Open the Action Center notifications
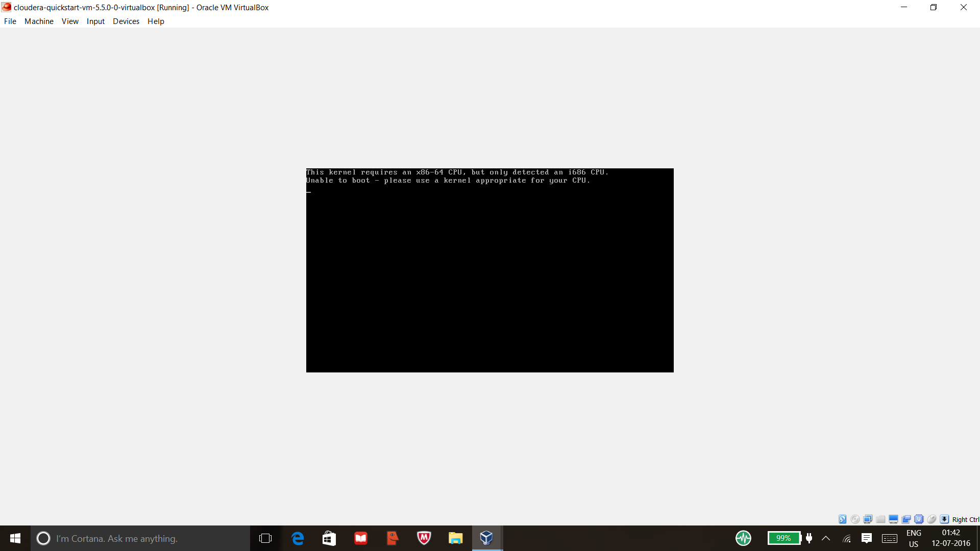This screenshot has height=551, width=980. pos(868,538)
